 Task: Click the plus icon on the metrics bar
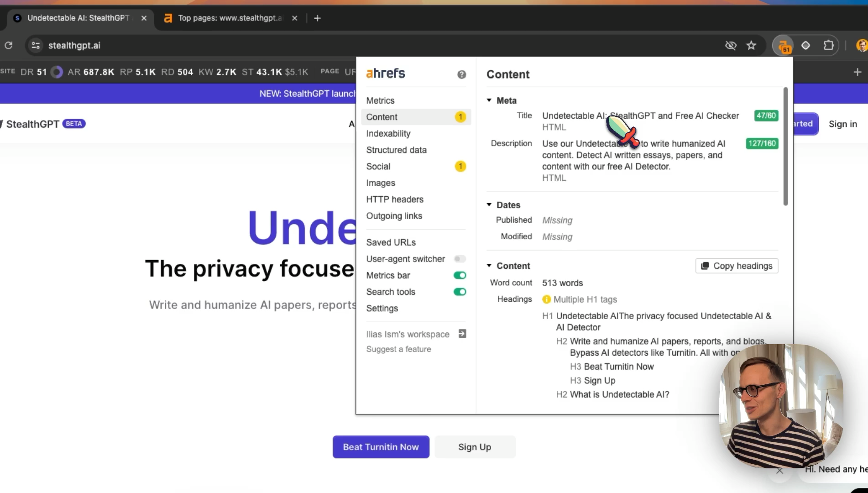[x=857, y=72]
